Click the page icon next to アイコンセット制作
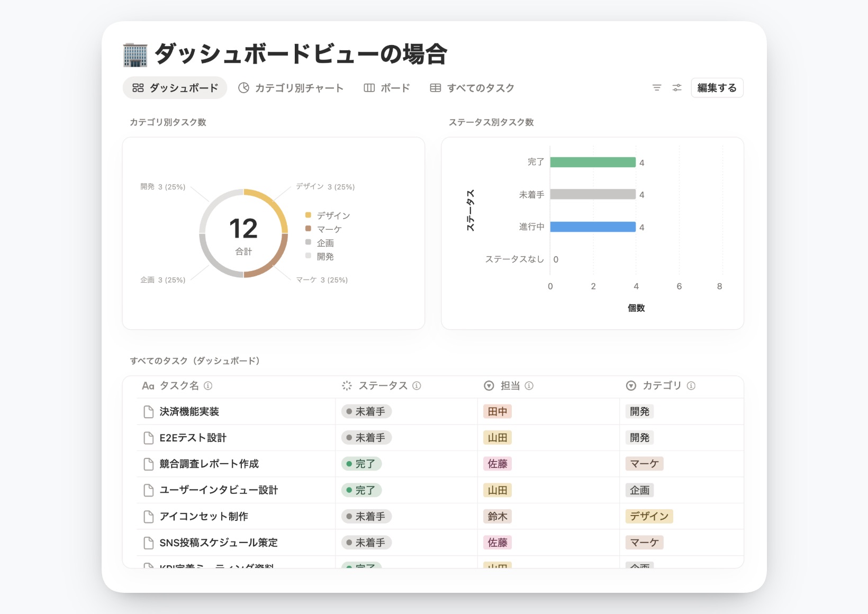 [147, 516]
